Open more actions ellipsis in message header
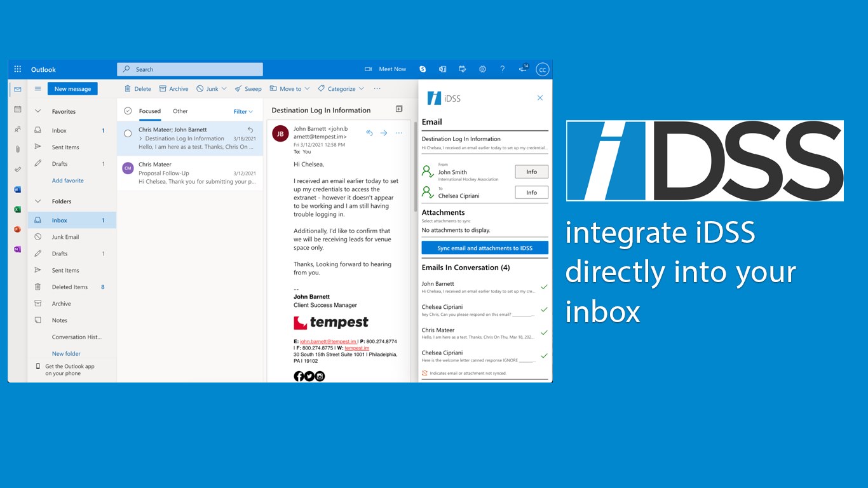 (399, 133)
